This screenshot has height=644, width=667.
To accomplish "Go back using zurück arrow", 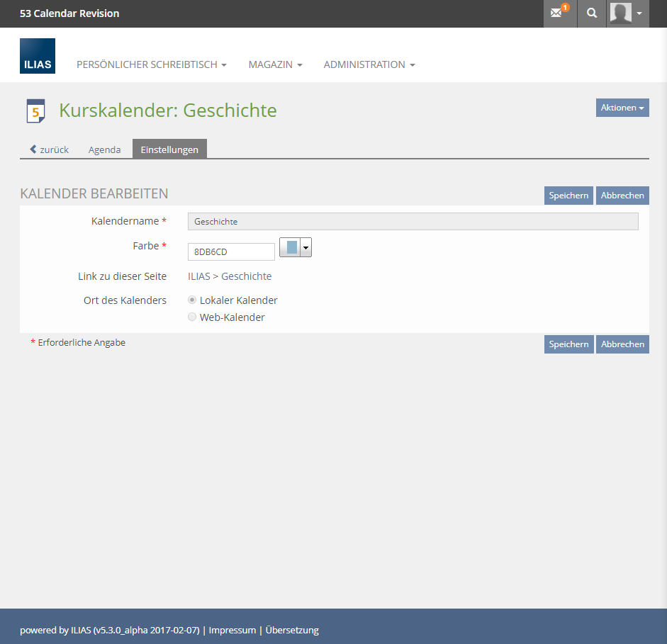I will coord(49,149).
